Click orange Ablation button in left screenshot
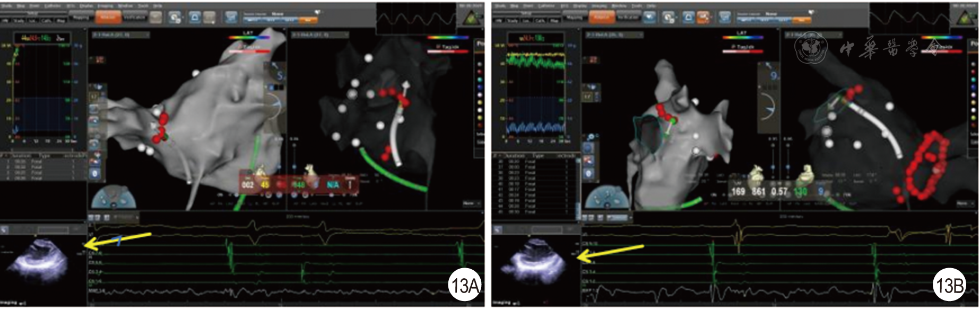Image resolution: width=980 pixels, height=309 pixels. coord(108,17)
